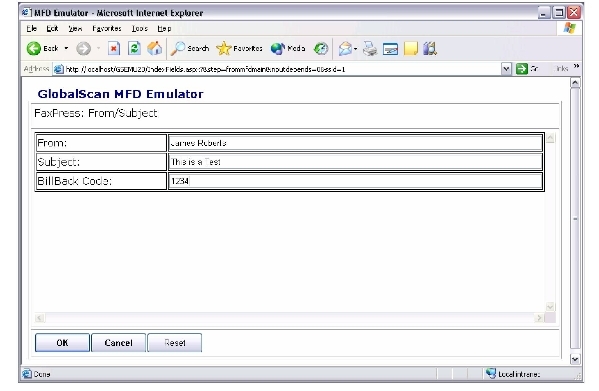This screenshot has width=599, height=391.
Task: Open the Tools menu
Action: [x=139, y=29]
